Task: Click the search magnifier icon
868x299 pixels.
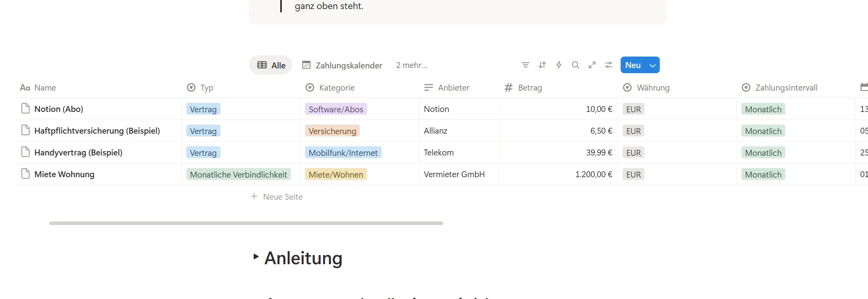Action: tap(576, 65)
